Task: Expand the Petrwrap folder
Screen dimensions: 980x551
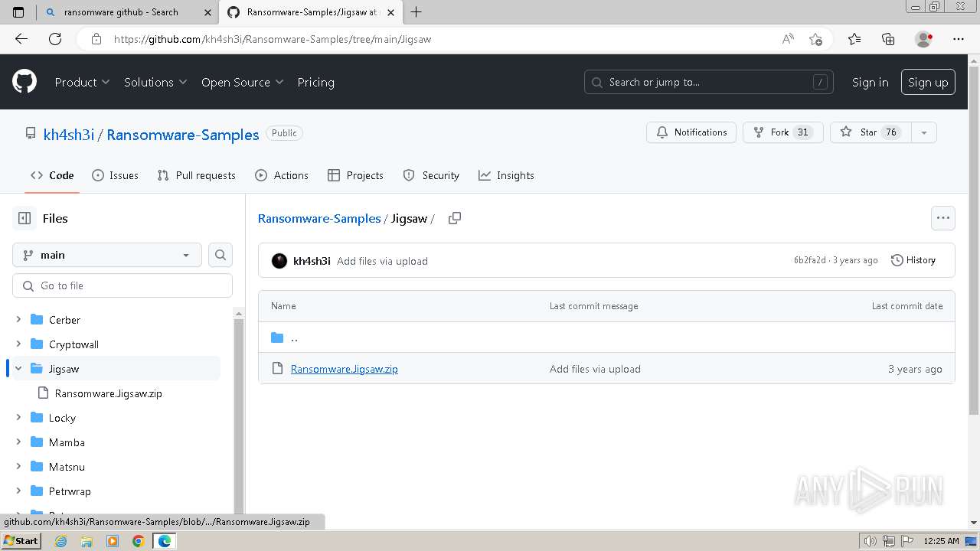Action: pyautogui.click(x=18, y=491)
